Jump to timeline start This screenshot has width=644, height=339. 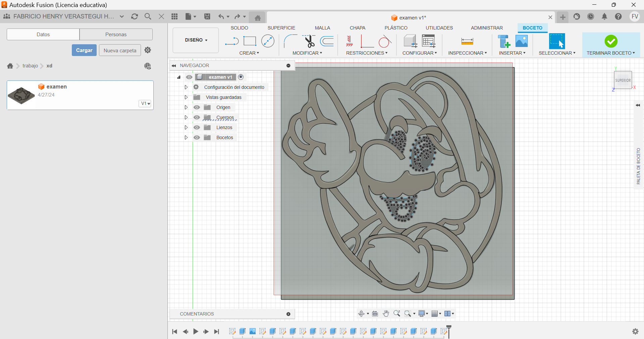(x=175, y=331)
